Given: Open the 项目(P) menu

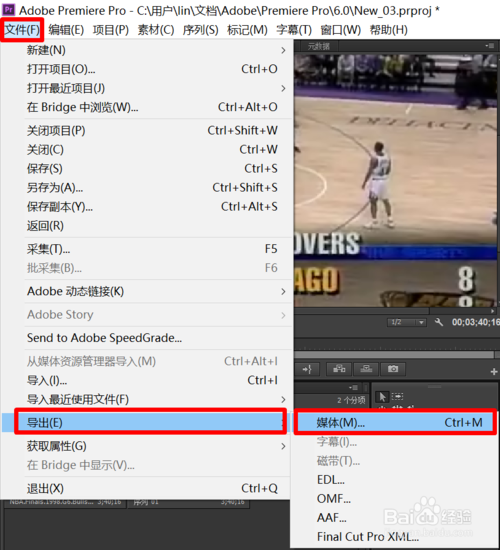Looking at the screenshot, I should click(x=111, y=30).
